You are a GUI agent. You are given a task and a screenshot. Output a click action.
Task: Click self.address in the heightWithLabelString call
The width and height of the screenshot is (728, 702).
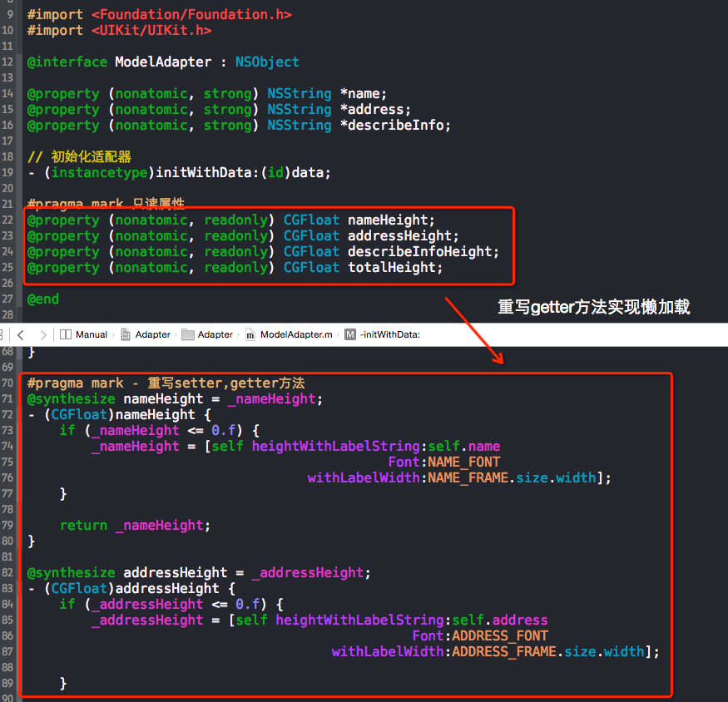(500, 620)
